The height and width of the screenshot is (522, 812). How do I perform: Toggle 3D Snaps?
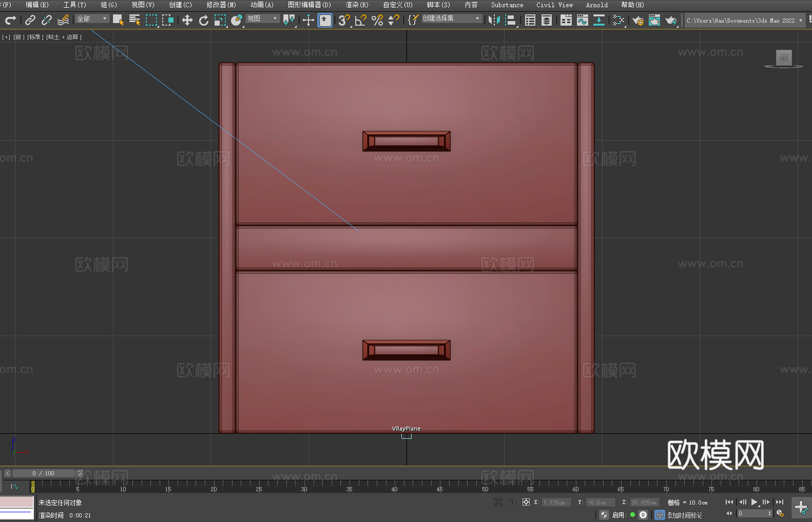coord(344,20)
